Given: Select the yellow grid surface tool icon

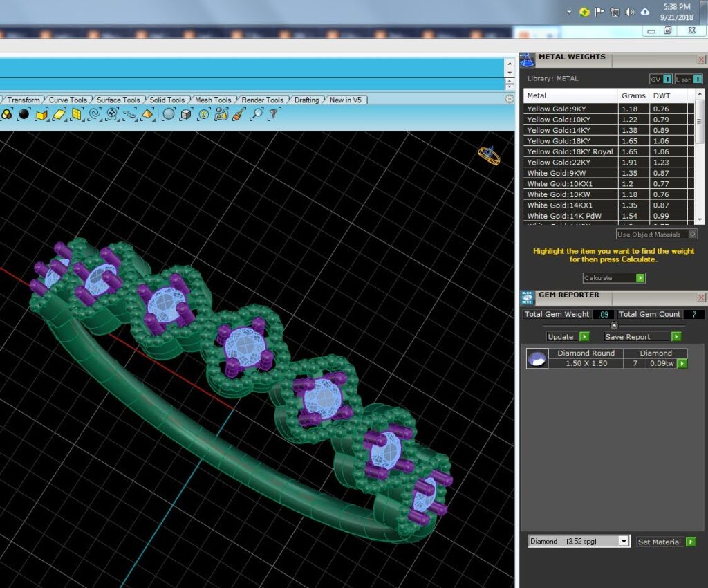Looking at the screenshot, I should (77, 114).
